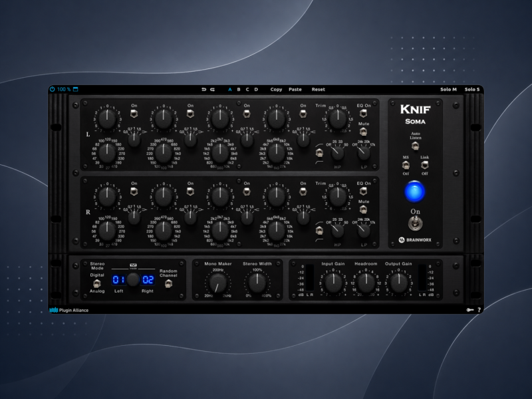The height and width of the screenshot is (399, 532).
Task: Click the L channel Trim knob
Action: 338,119
